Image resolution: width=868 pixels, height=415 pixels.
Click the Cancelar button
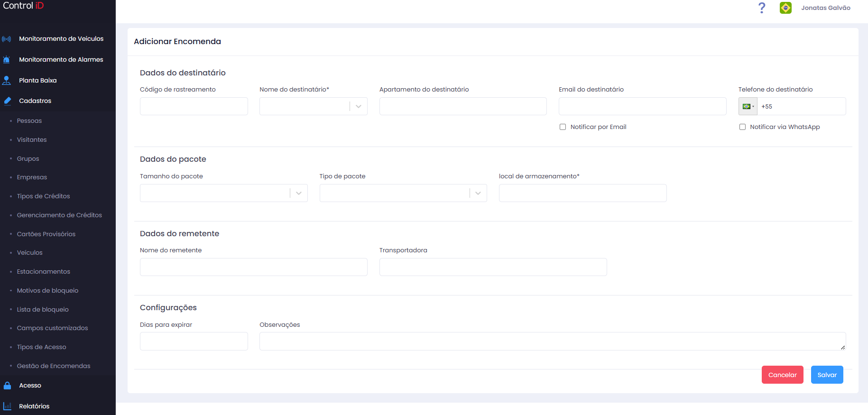[x=782, y=375]
